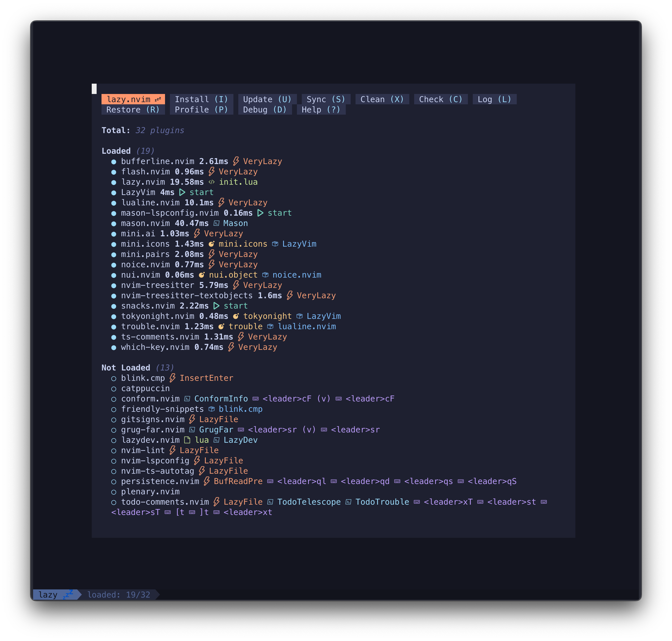672x641 pixels.
Task: Click ts-comments.nvim plugin name
Action: click(160, 337)
